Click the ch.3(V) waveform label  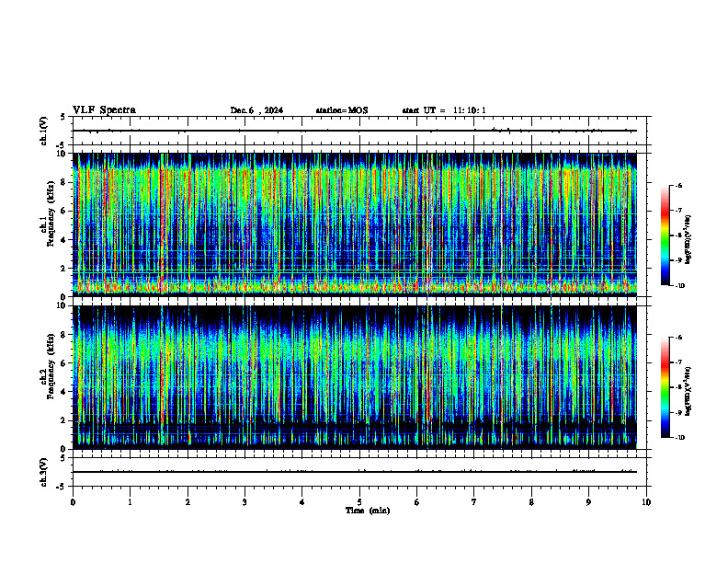(x=43, y=472)
